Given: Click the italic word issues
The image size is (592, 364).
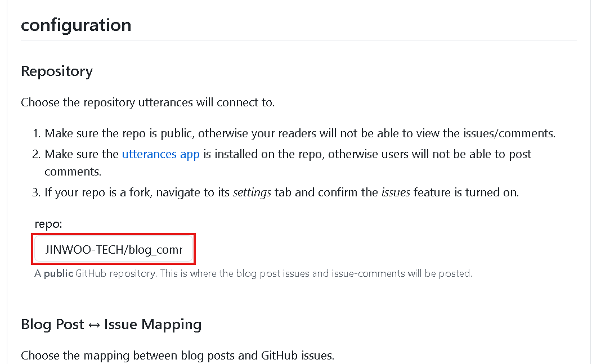Looking at the screenshot, I should pos(396,192).
